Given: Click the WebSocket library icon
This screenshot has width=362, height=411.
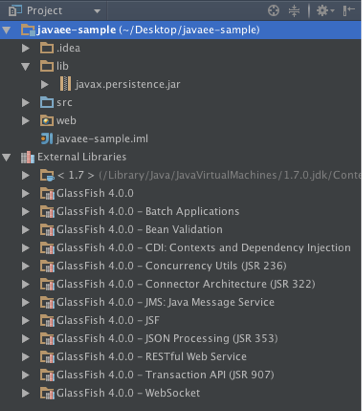Looking at the screenshot, I should (47, 393).
